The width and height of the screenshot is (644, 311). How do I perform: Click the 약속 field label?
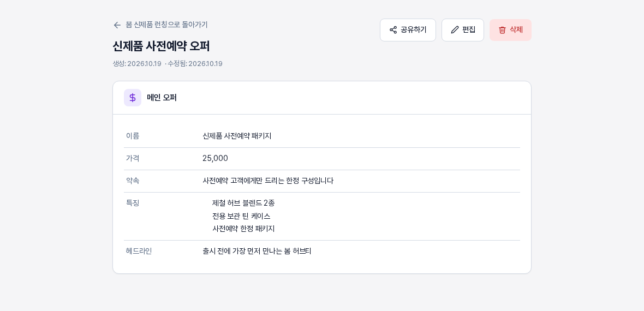[x=133, y=181]
